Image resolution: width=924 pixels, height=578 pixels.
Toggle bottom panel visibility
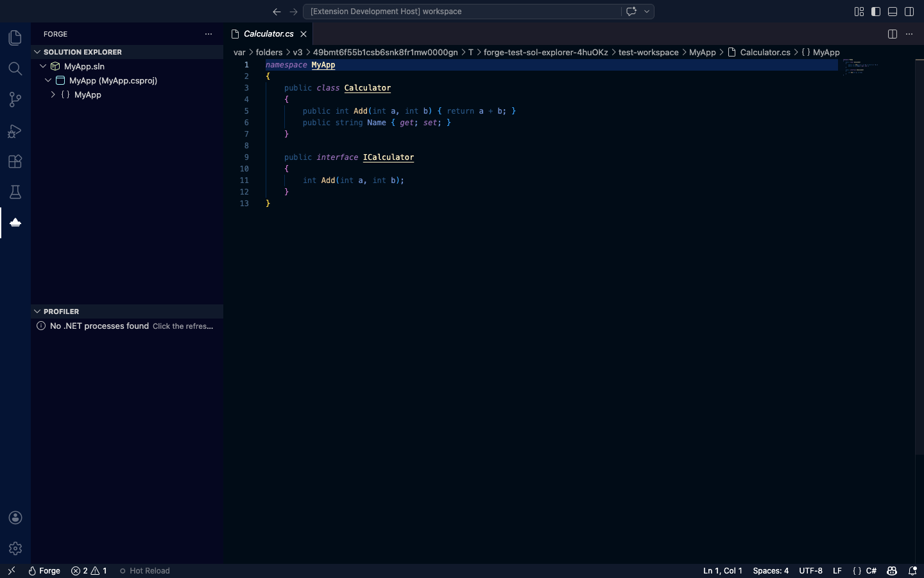(x=893, y=12)
